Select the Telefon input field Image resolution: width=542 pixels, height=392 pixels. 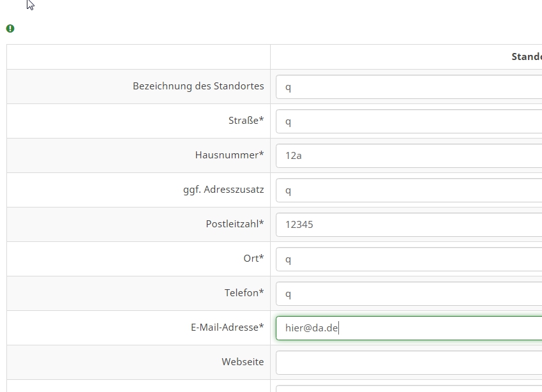(x=409, y=294)
